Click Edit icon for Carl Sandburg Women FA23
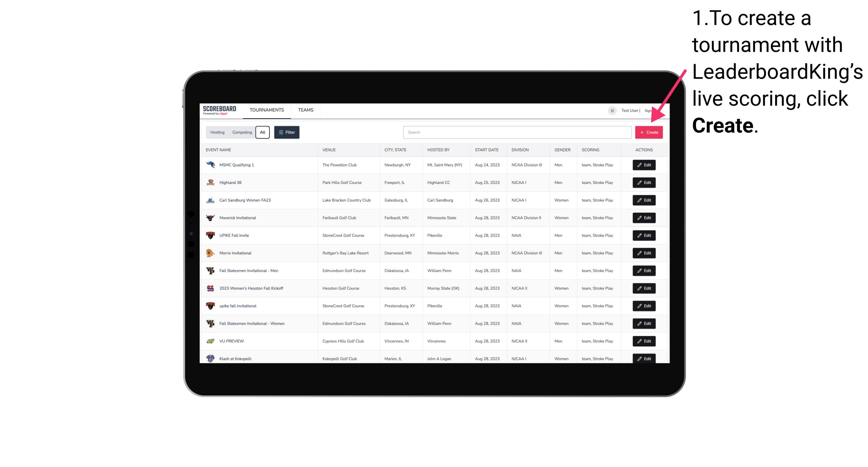Viewport: 868px width, 467px height. 644,200
